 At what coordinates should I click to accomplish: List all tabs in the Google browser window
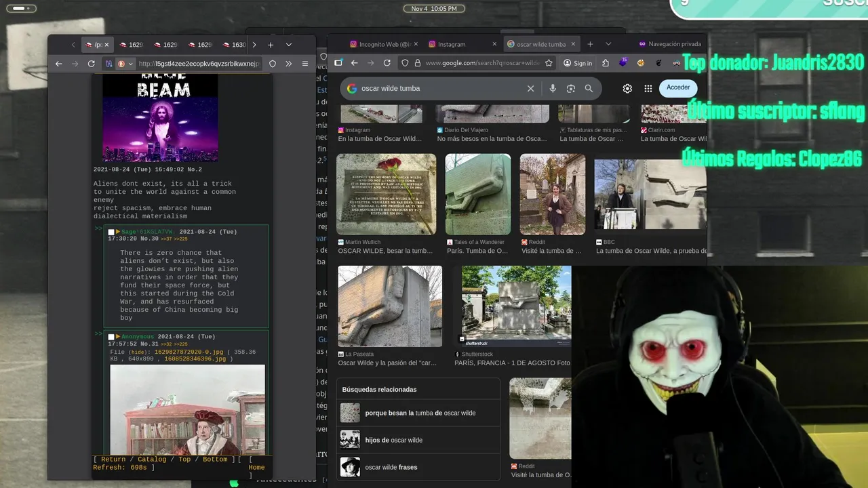(608, 44)
